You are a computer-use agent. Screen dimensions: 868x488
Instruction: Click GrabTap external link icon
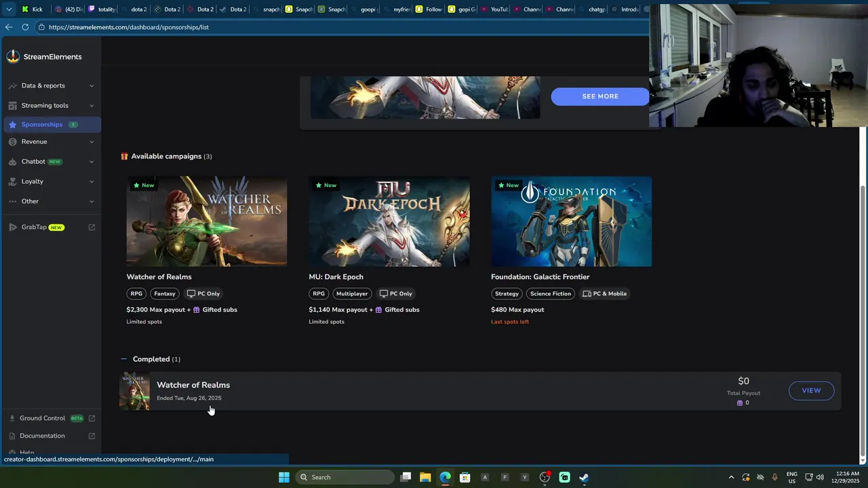click(x=92, y=227)
